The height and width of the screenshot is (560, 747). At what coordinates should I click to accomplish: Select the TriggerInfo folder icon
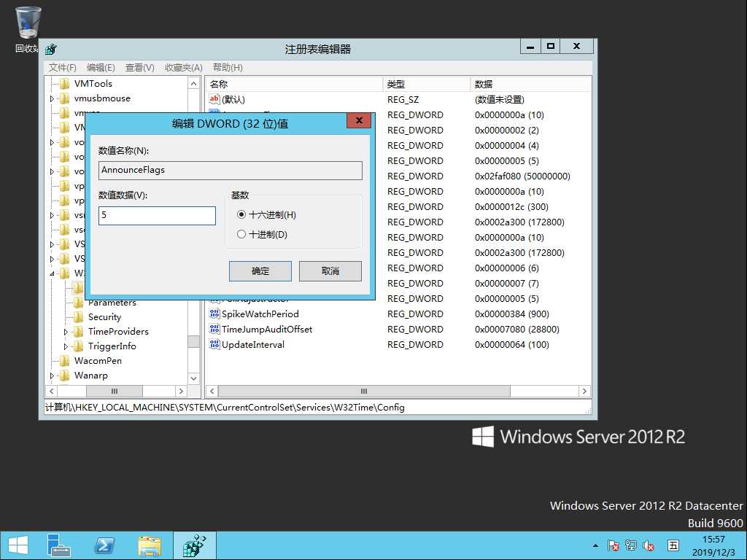tap(79, 346)
